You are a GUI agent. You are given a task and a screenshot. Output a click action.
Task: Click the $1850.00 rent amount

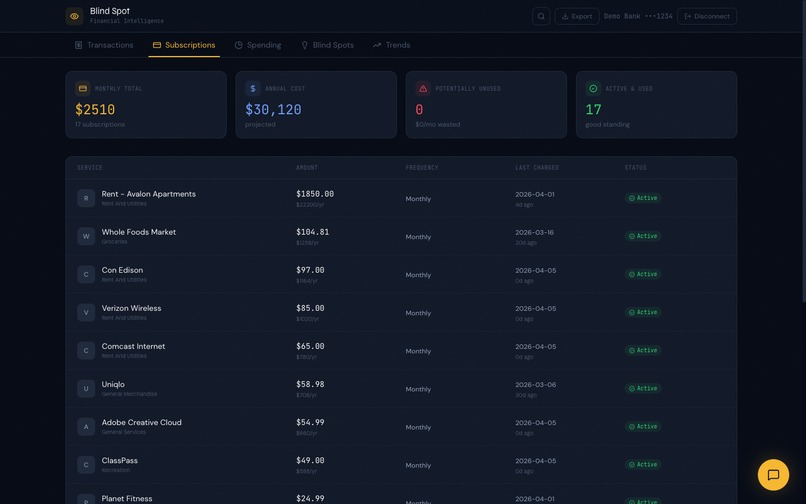(315, 194)
